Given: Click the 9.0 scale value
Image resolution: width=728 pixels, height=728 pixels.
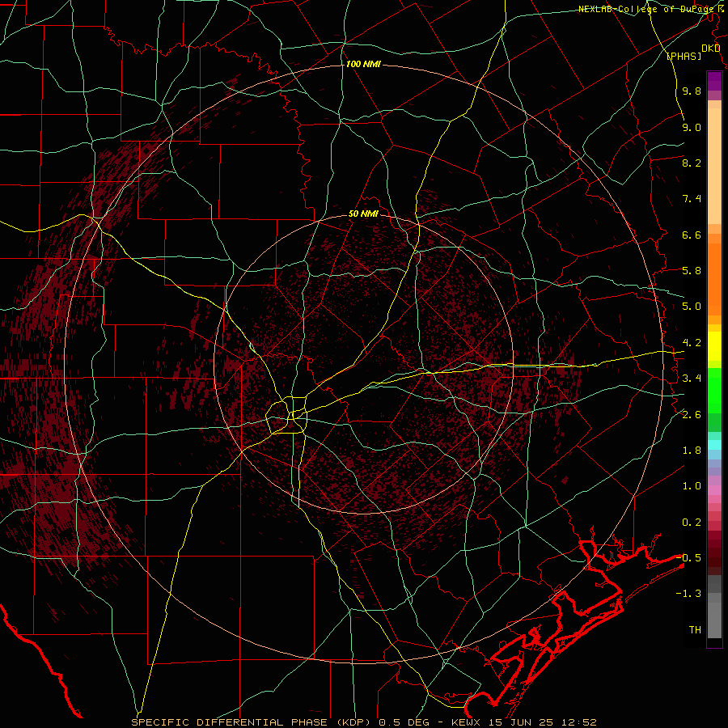Looking at the screenshot, I should tap(692, 128).
